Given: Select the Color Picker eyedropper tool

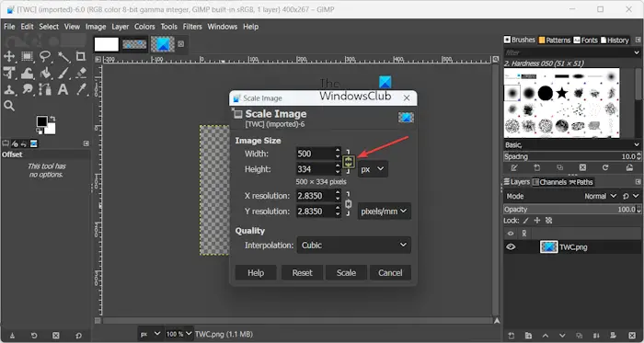Looking at the screenshot, I should coord(81,89).
